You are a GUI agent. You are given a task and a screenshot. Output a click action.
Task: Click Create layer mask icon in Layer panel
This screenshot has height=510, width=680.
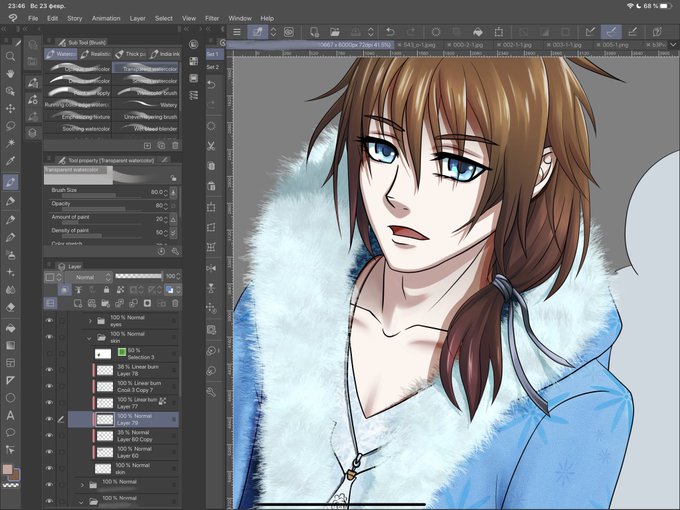click(x=147, y=303)
